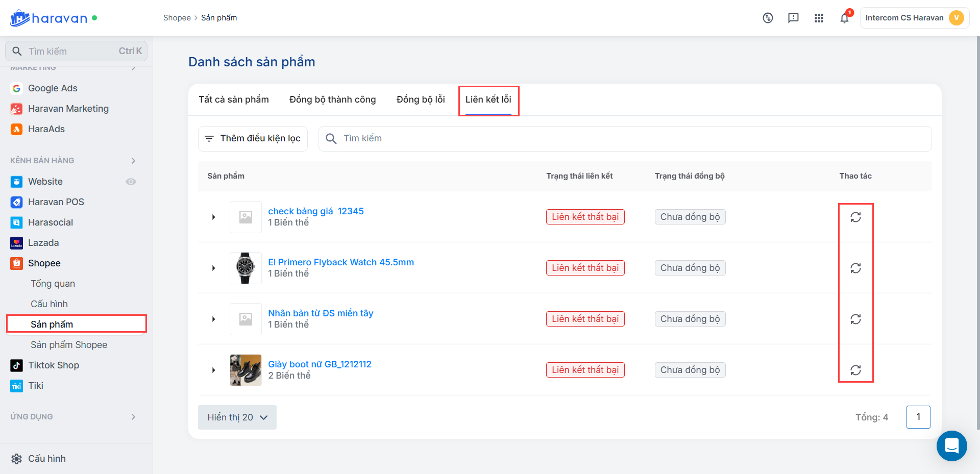Image resolution: width=980 pixels, height=474 pixels.
Task: Open the apps grid icon in header
Action: pyautogui.click(x=819, y=18)
